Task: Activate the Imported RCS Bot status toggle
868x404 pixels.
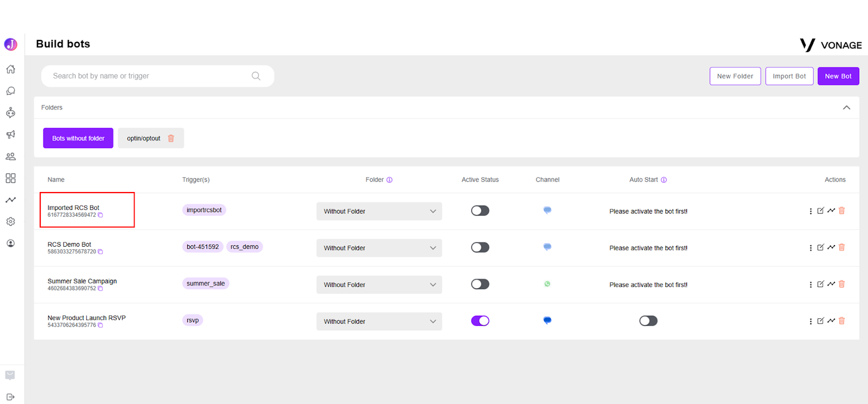Action: click(480, 210)
